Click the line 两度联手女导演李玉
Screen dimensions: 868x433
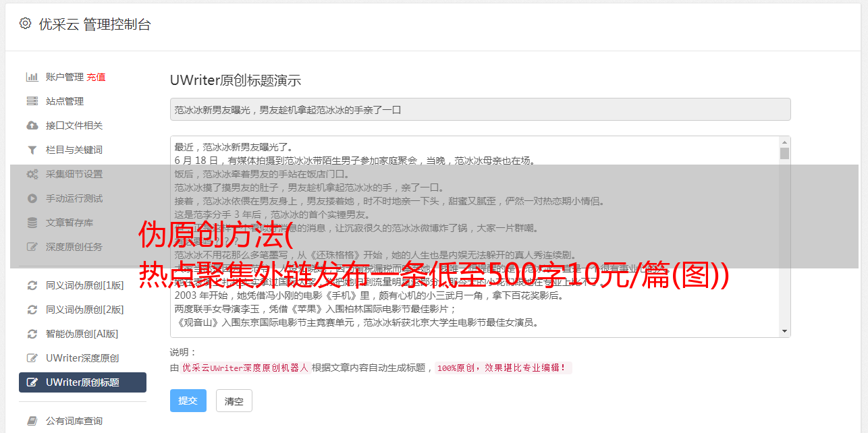[315, 309]
